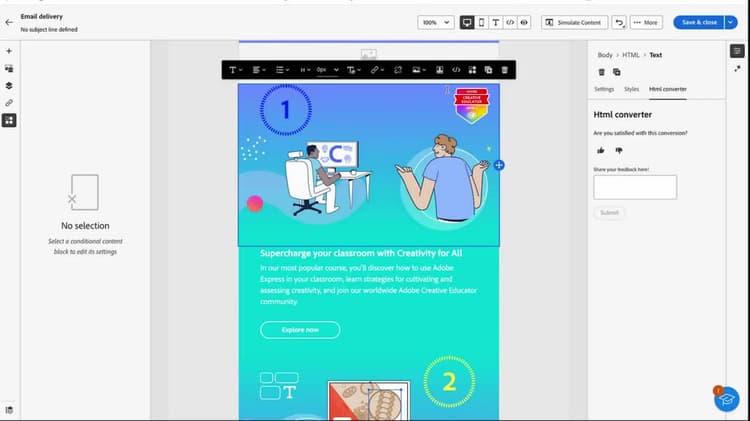Viewport: 750px width, 421px height.
Task: Click the duplicate icon in the right panel
Action: [617, 72]
